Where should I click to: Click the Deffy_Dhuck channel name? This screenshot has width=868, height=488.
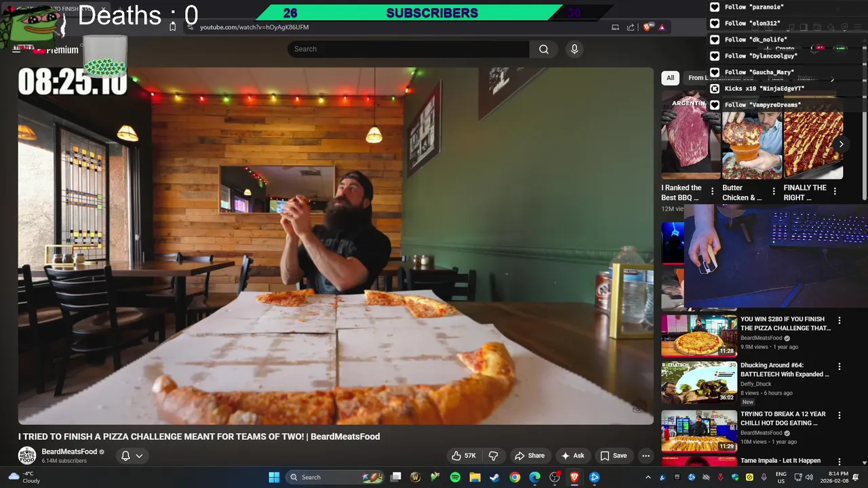click(756, 384)
